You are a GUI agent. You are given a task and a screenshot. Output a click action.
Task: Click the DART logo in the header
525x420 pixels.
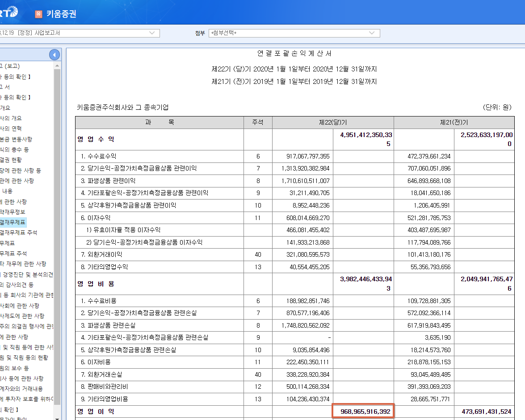point(9,12)
